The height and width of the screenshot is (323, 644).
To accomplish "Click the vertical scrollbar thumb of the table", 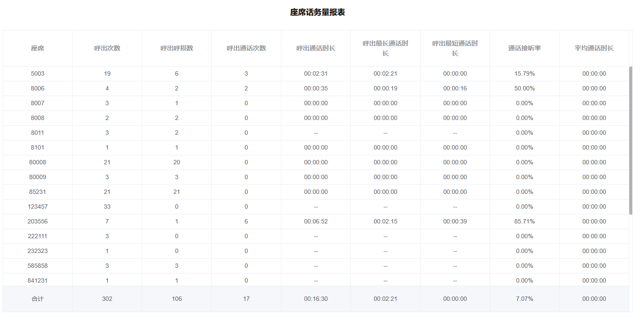I will click(x=631, y=140).
